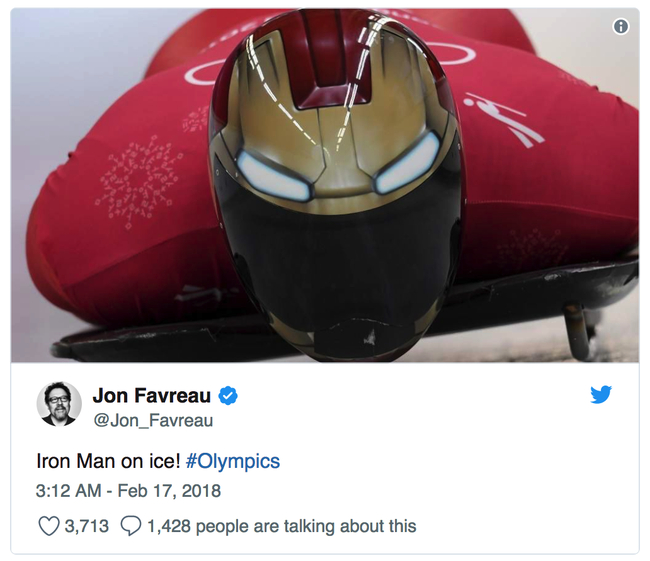650x561 pixels.
Task: Like the tweet with the heart icon
Action: click(x=49, y=526)
